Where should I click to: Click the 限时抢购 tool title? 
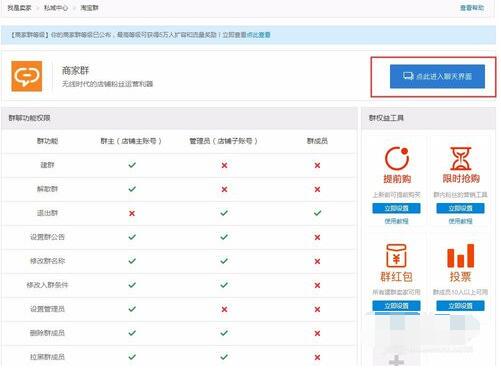tap(461, 179)
